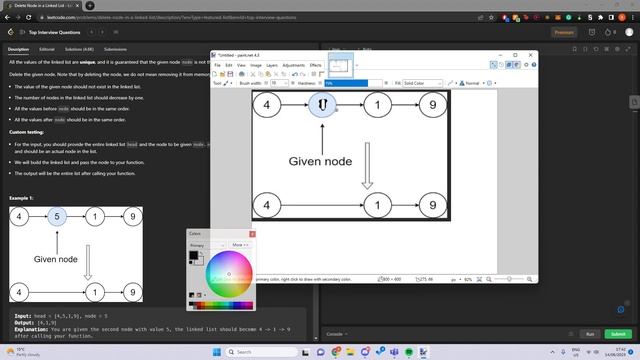Click the fit-to-window zoom icon

(x=479, y=279)
